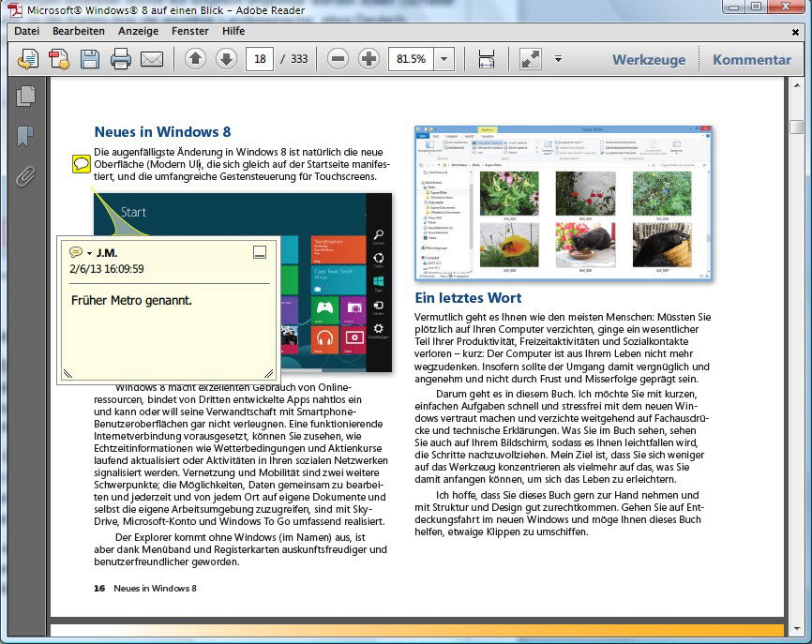Open the Kommentar pane
This screenshot has width=812, height=644.
[x=752, y=60]
